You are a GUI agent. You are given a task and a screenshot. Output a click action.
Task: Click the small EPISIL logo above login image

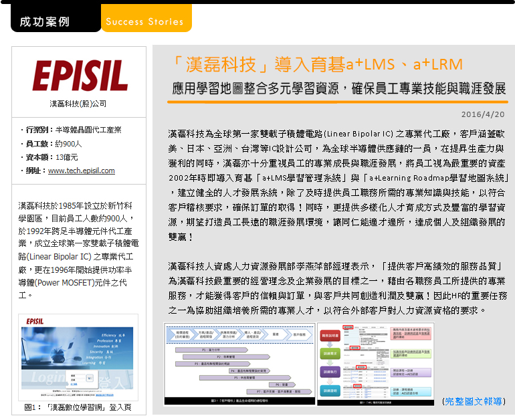click(35, 321)
